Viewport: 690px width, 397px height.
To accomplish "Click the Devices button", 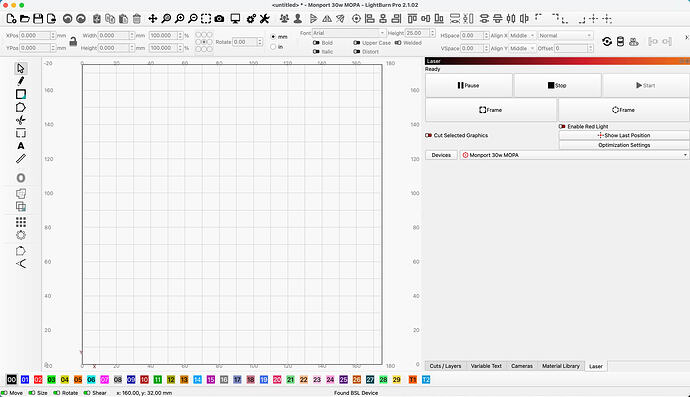I will click(x=441, y=155).
